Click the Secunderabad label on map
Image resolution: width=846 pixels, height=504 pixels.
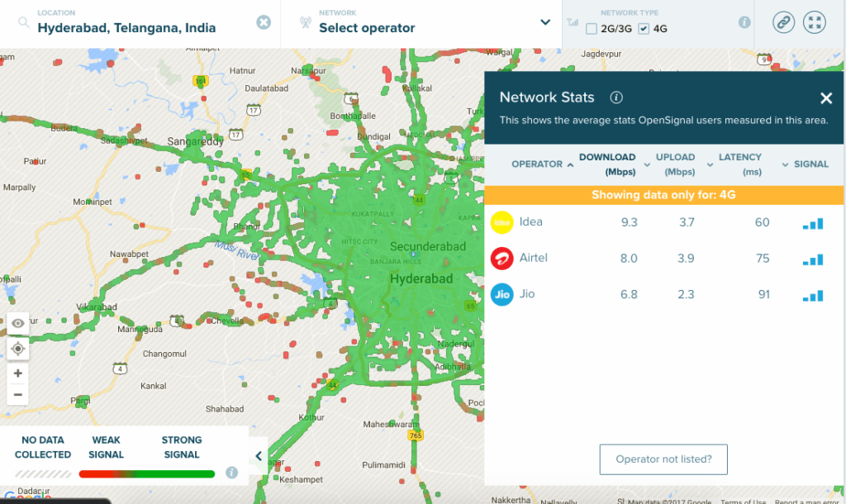tap(428, 246)
